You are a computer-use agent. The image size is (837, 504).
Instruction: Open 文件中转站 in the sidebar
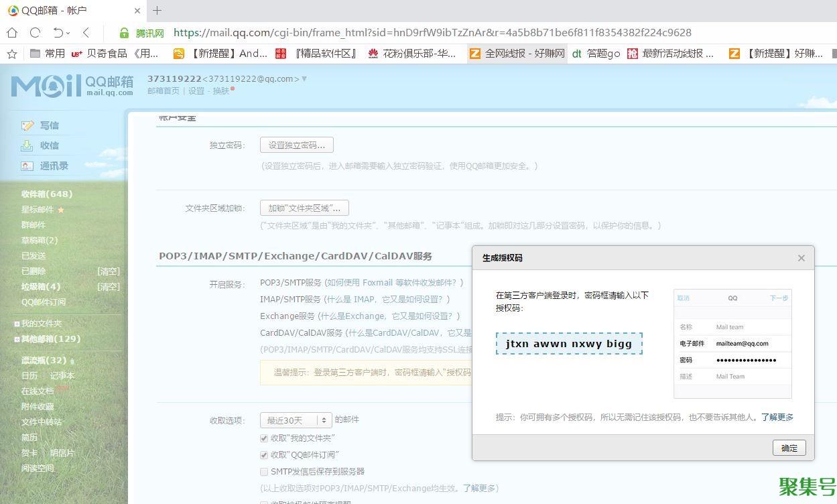42,422
